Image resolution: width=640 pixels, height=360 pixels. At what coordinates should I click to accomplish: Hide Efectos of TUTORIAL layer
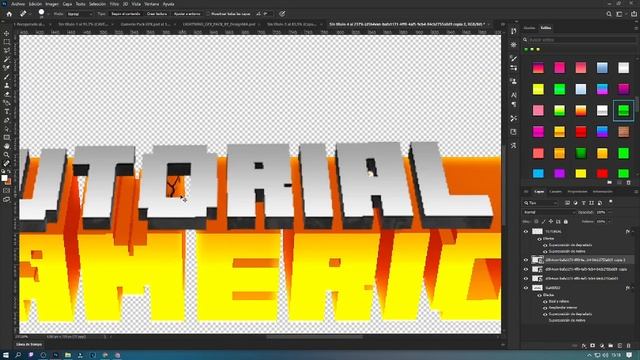click(x=540, y=239)
